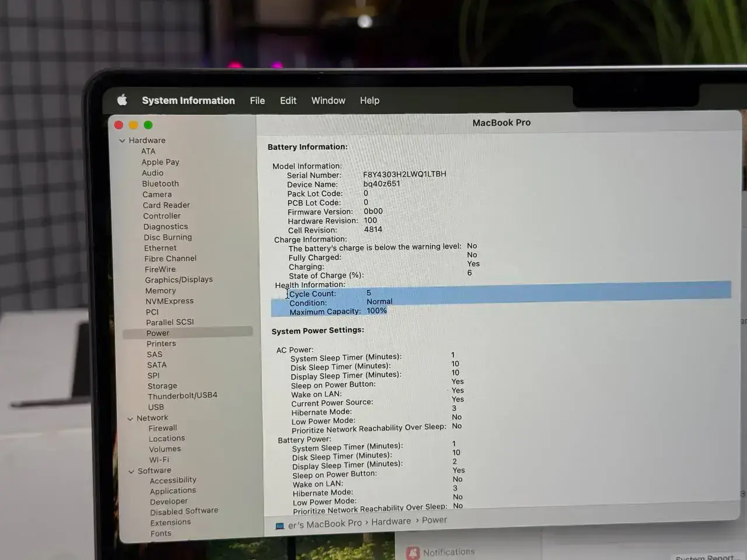This screenshot has height=560, width=747.
Task: Select Disc Burning in the sidebar
Action: (167, 237)
